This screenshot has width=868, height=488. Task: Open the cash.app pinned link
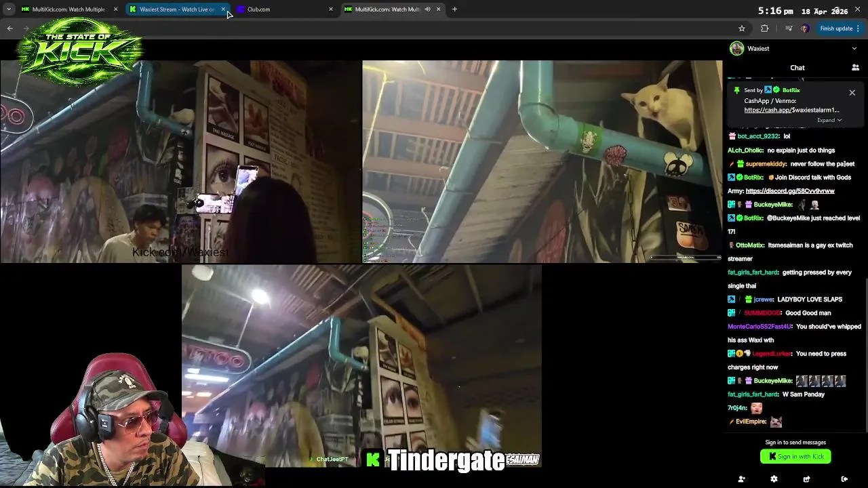pos(791,110)
